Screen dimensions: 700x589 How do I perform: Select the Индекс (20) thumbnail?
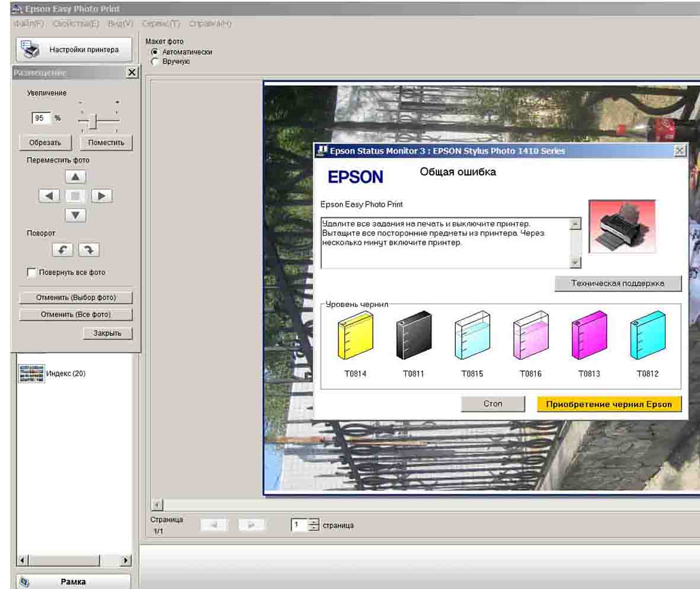[x=31, y=373]
